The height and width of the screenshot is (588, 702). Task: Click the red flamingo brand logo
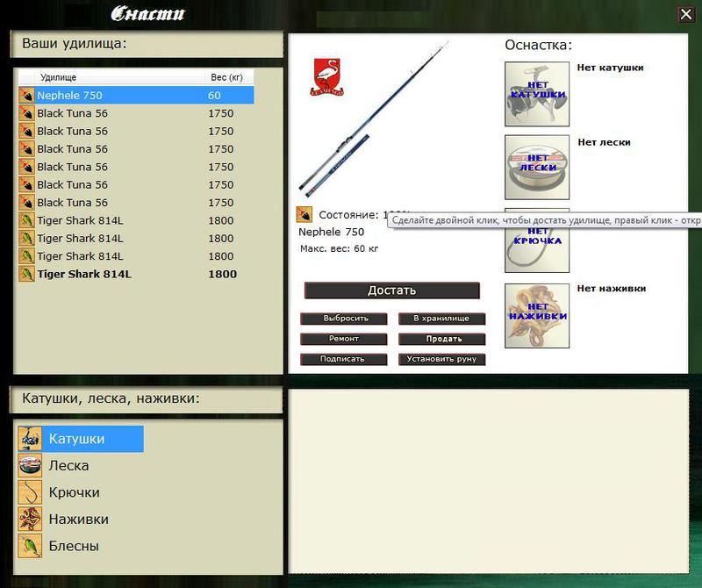(x=326, y=76)
